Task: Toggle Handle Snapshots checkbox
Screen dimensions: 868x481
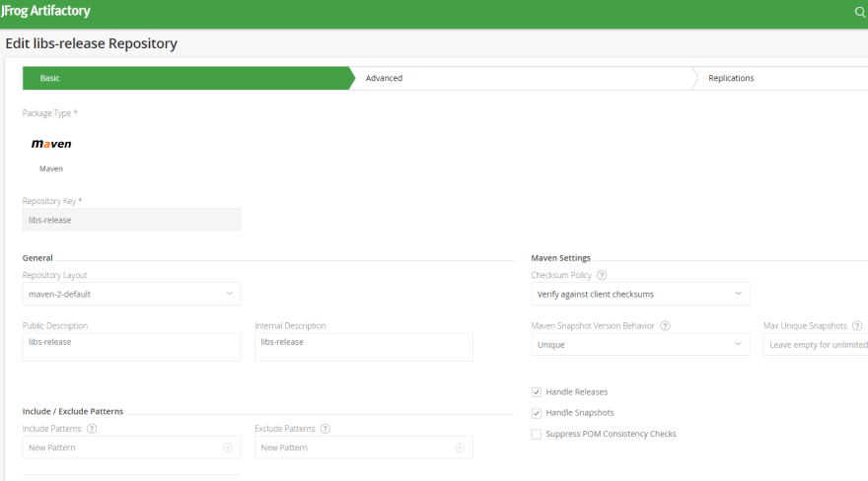Action: (537, 413)
